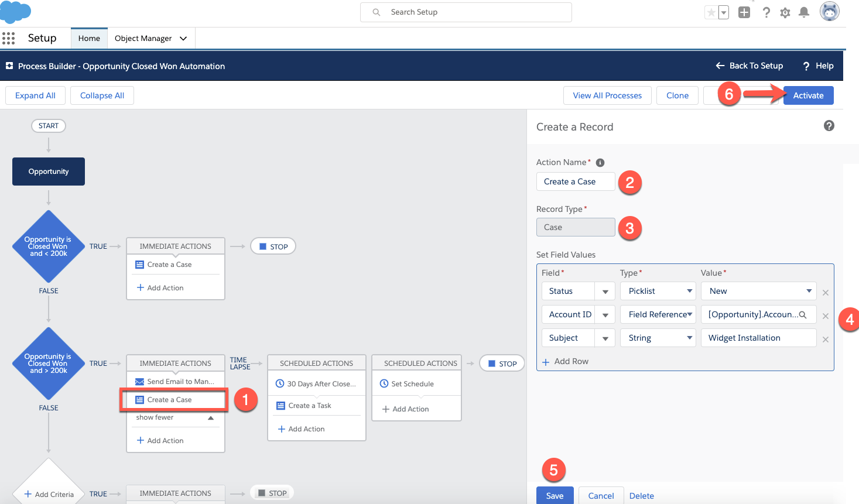Click the Favorites star icon

(x=711, y=12)
